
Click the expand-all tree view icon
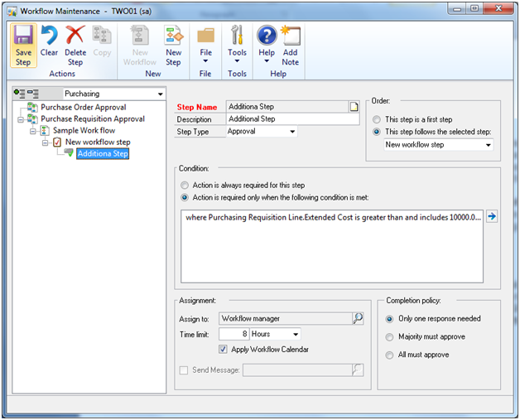[x=20, y=94]
